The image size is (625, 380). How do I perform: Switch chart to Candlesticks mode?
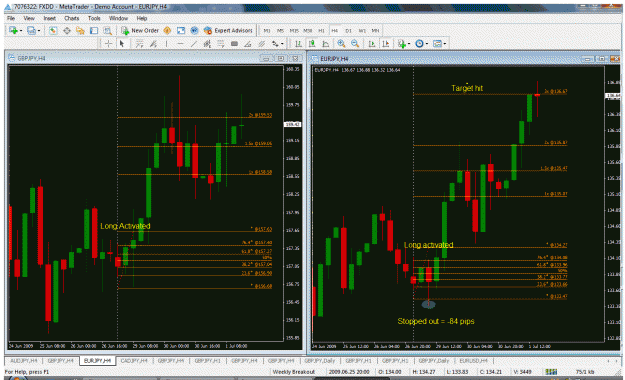pos(312,43)
